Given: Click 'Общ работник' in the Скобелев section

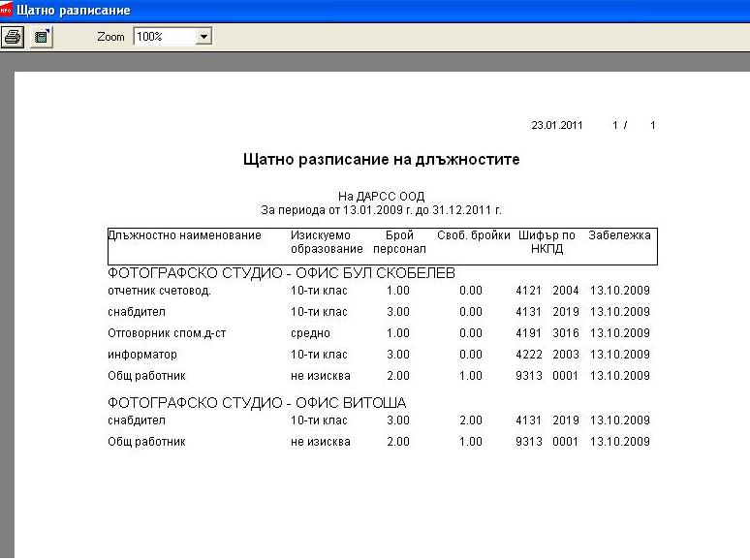Looking at the screenshot, I should [x=146, y=376].
